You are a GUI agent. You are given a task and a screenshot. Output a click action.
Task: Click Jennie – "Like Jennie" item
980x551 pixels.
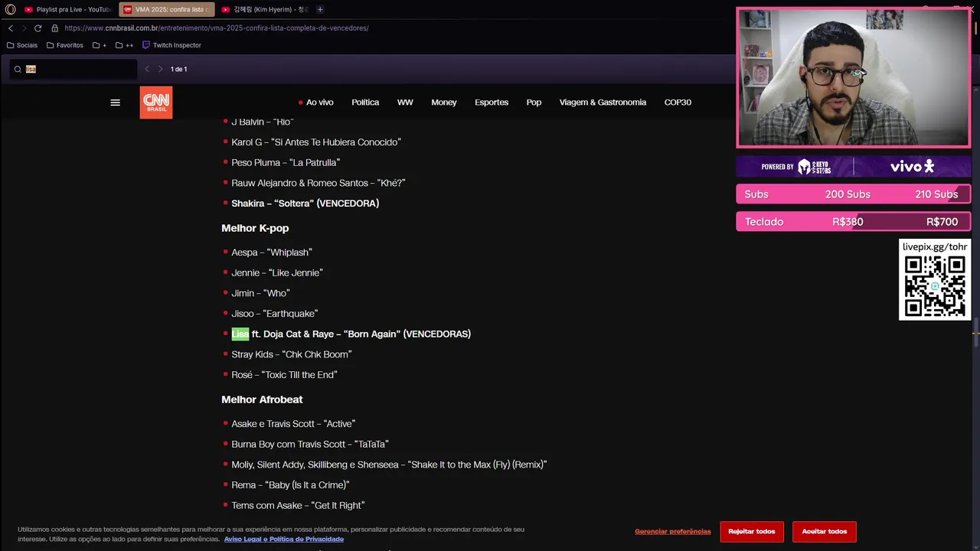click(x=277, y=273)
